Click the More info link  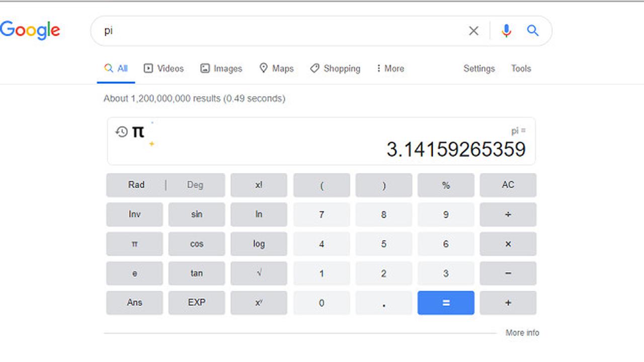522,332
